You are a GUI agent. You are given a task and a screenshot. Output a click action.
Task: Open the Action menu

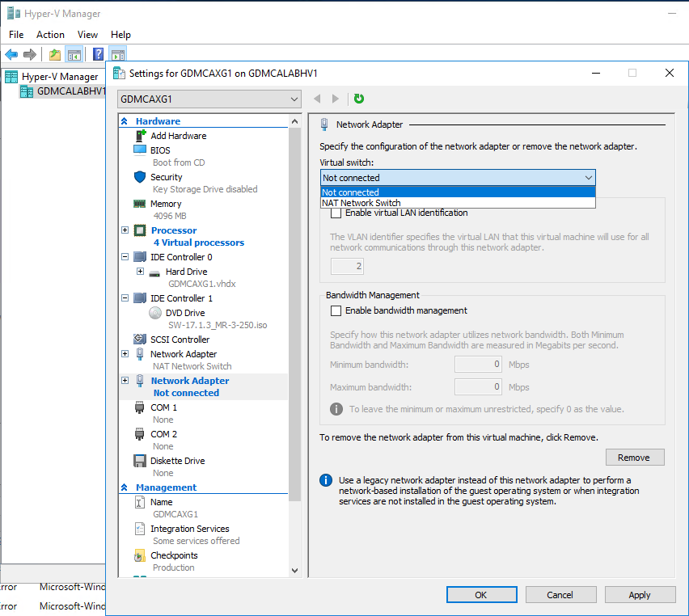(50, 35)
